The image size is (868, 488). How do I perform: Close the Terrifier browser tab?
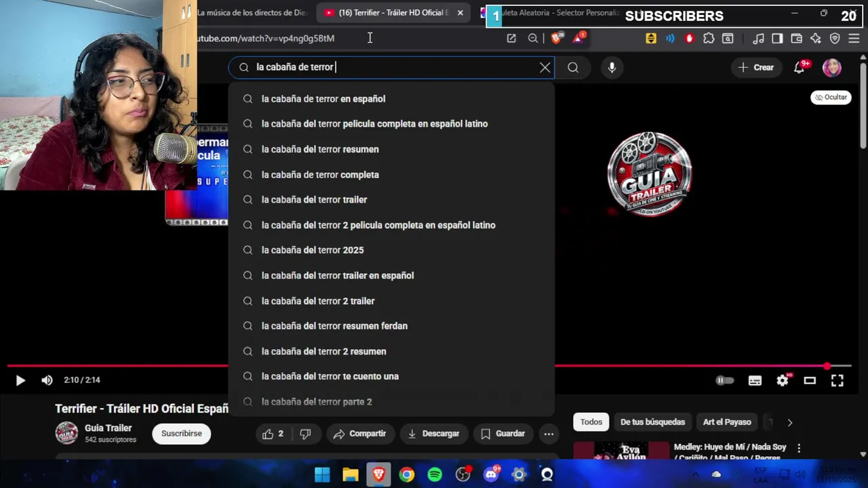[460, 13]
